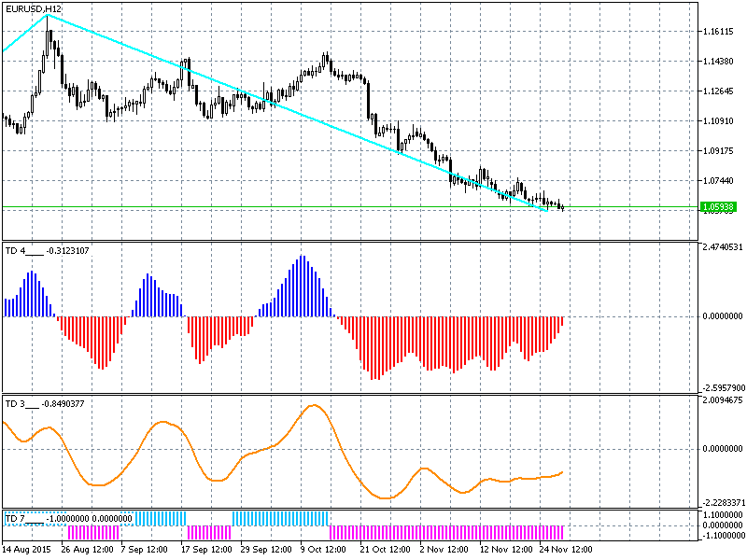Click the longest magenta TD 7 bar block
Screen dimensions: 747x560
[x=446, y=531]
